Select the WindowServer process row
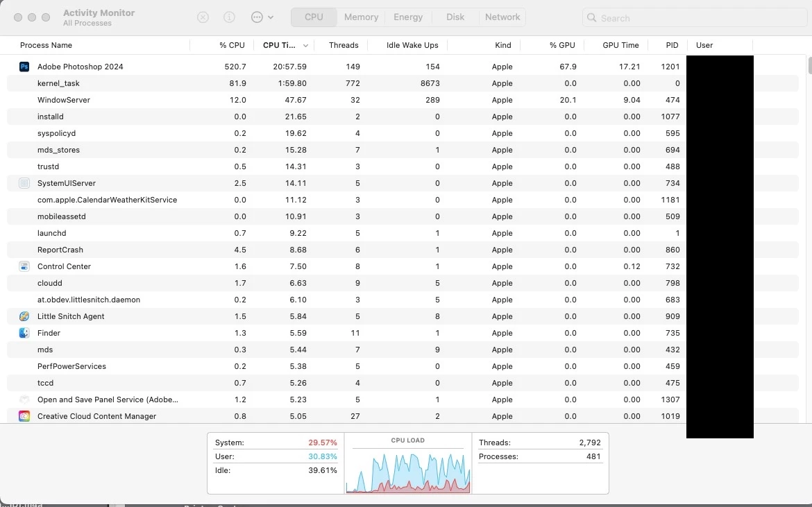This screenshot has height=507, width=812. 403,100
